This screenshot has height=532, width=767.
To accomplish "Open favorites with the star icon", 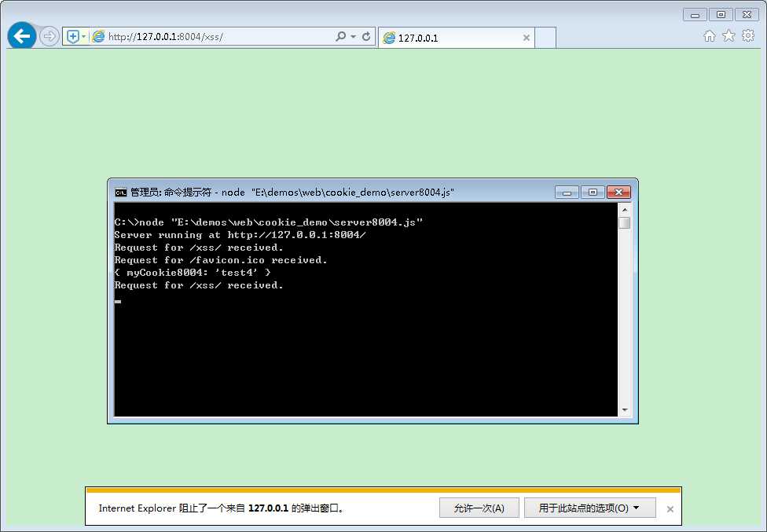I will (x=728, y=35).
